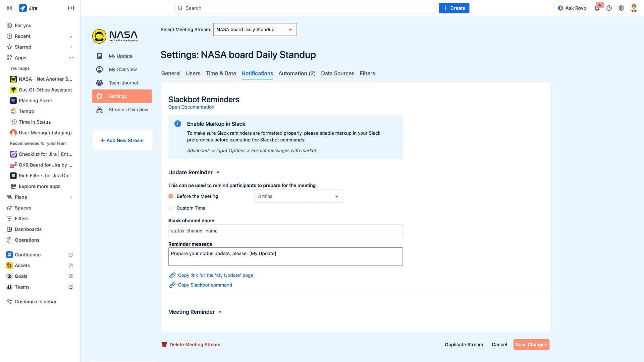
Task: Open Time in Status app
Action: [x=35, y=122]
